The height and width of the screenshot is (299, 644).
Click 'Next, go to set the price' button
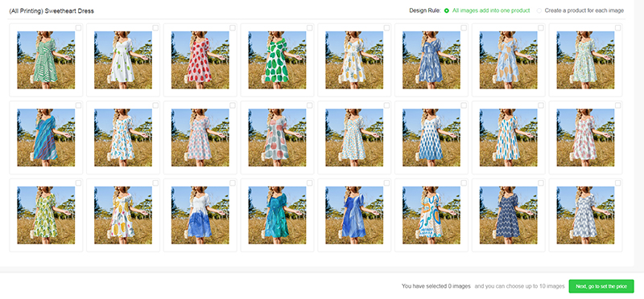coord(601,286)
